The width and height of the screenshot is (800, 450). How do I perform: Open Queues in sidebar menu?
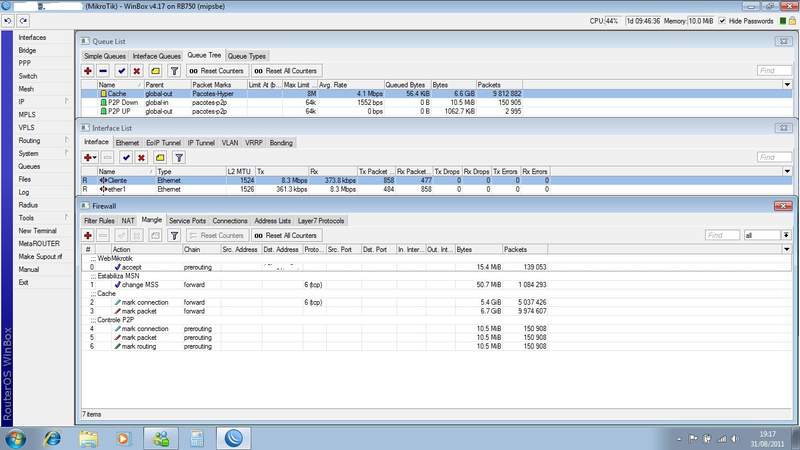(x=29, y=166)
